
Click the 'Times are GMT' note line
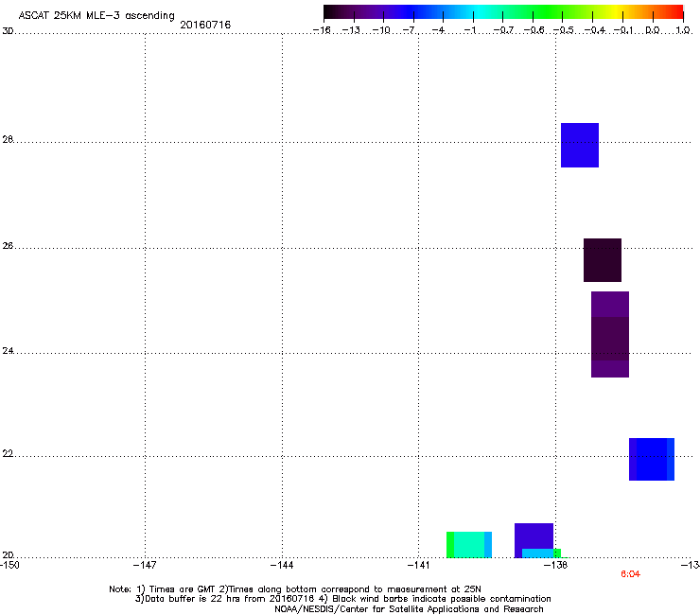point(295,589)
